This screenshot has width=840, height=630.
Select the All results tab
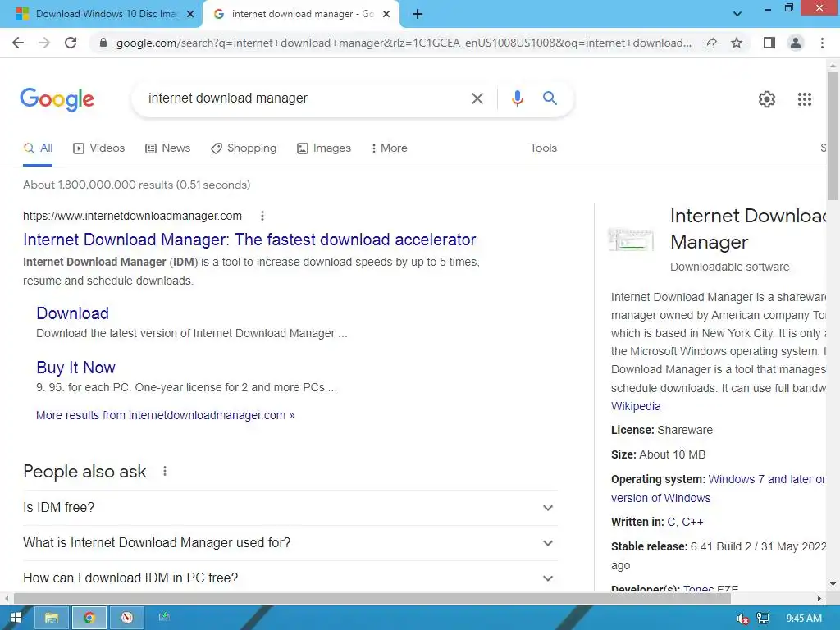(x=38, y=148)
